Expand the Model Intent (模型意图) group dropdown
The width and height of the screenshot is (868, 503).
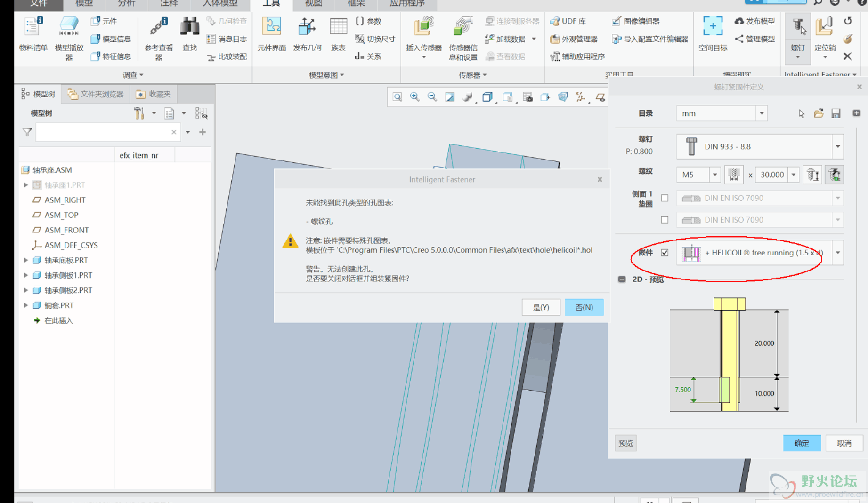coord(326,75)
